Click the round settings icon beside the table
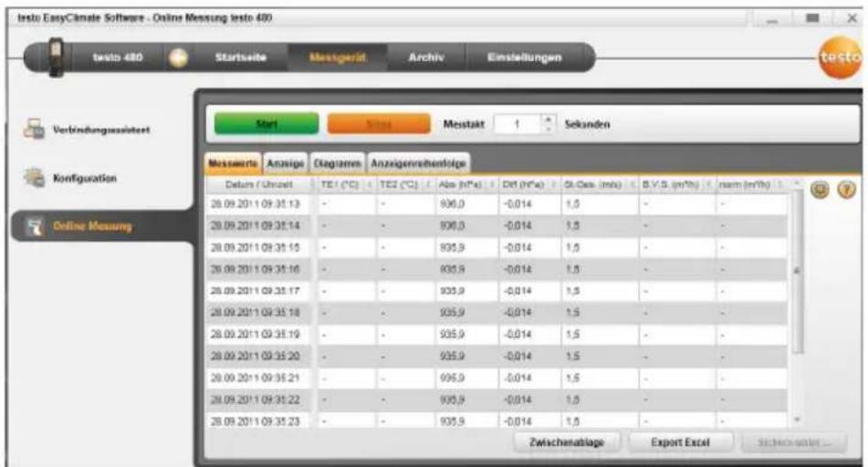 [820, 191]
